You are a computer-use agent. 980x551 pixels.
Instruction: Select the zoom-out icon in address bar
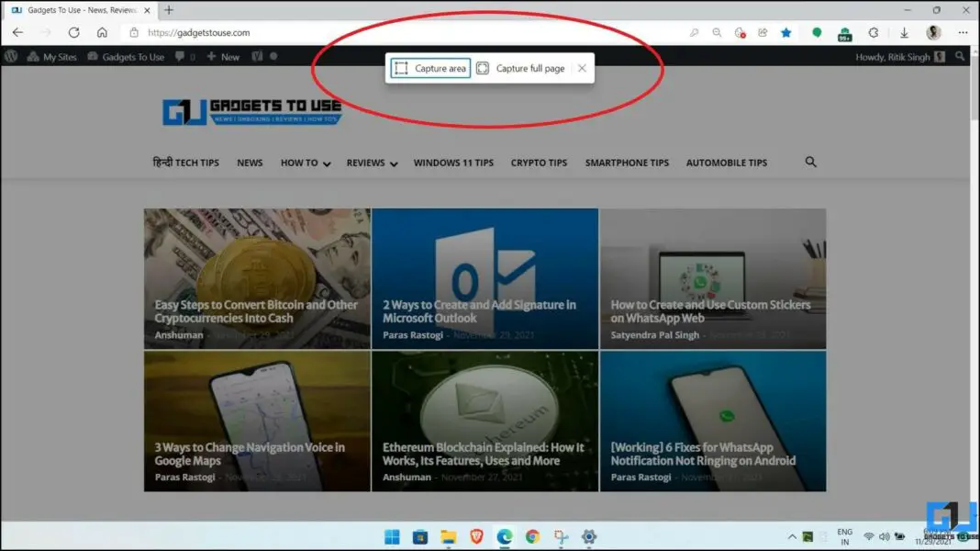(x=717, y=32)
